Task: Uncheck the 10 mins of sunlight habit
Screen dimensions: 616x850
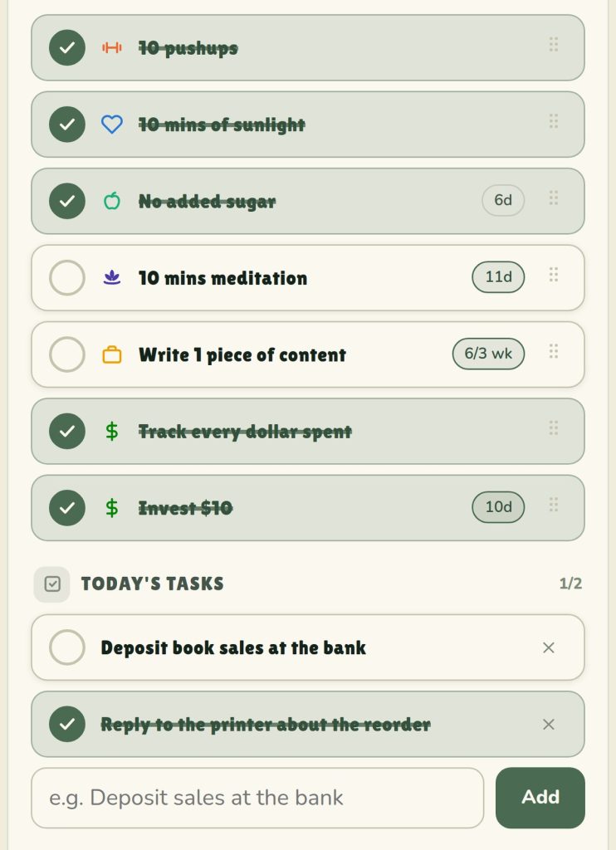Action: point(66,125)
